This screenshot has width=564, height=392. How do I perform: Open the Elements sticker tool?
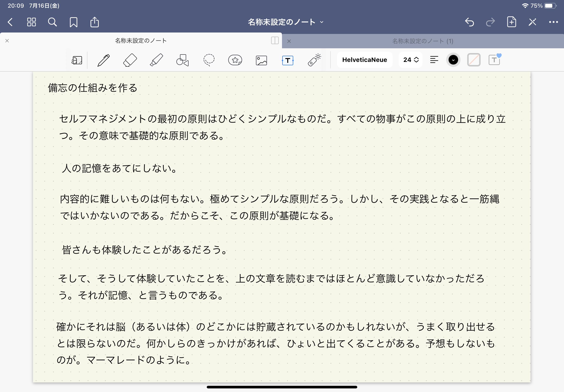[x=235, y=60]
